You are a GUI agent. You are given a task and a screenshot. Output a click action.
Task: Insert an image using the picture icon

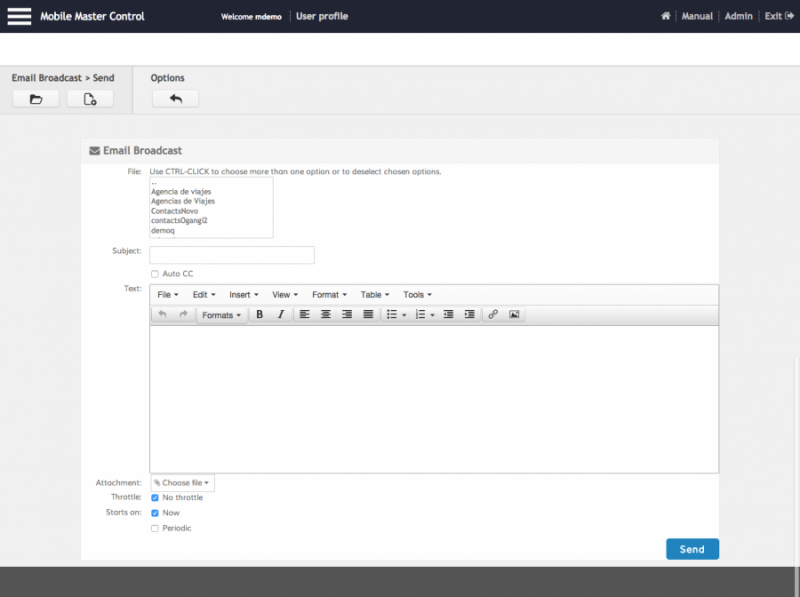[x=514, y=314]
